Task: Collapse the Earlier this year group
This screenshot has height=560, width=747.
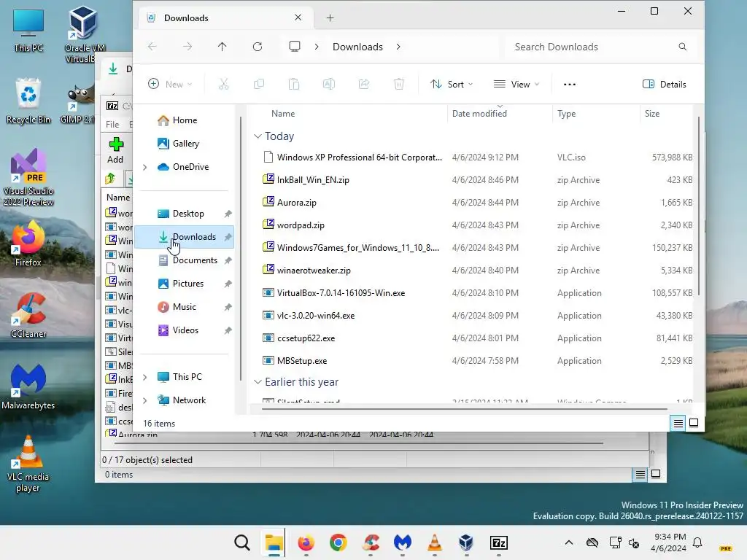Action: coord(258,382)
